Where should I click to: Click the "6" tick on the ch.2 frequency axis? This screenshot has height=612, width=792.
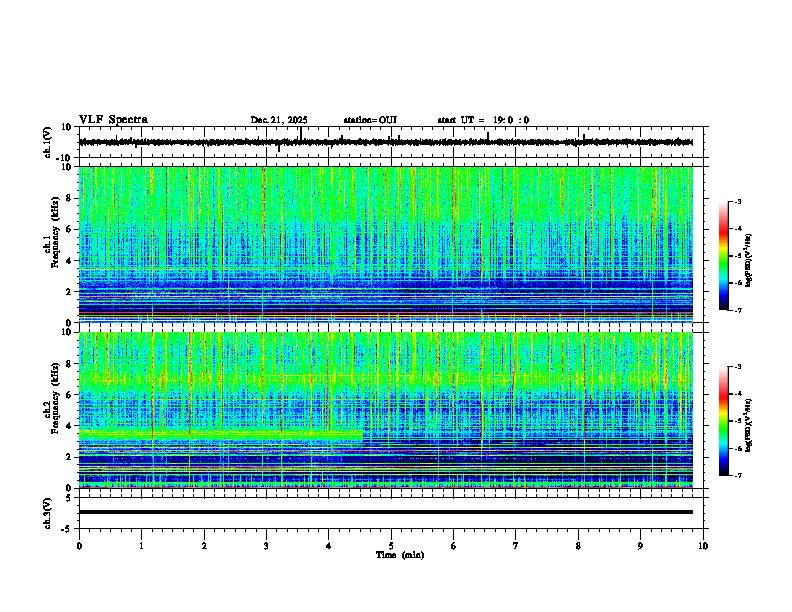(x=70, y=394)
